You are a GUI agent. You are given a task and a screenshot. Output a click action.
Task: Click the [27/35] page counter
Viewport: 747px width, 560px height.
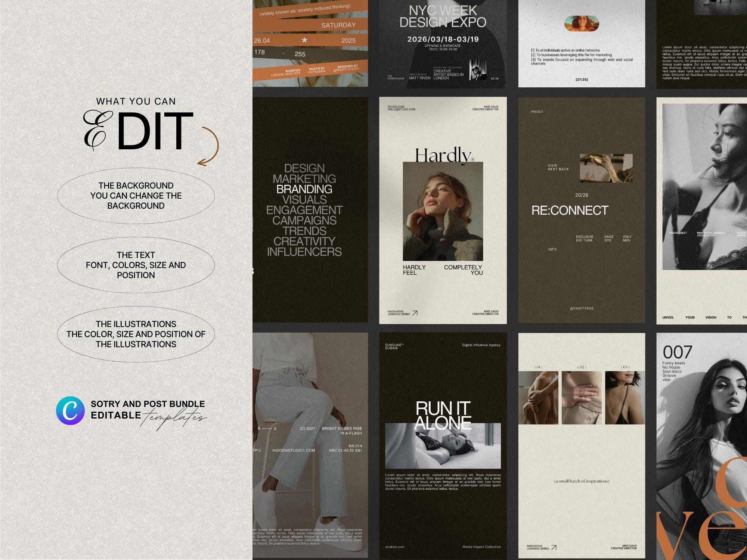[582, 80]
